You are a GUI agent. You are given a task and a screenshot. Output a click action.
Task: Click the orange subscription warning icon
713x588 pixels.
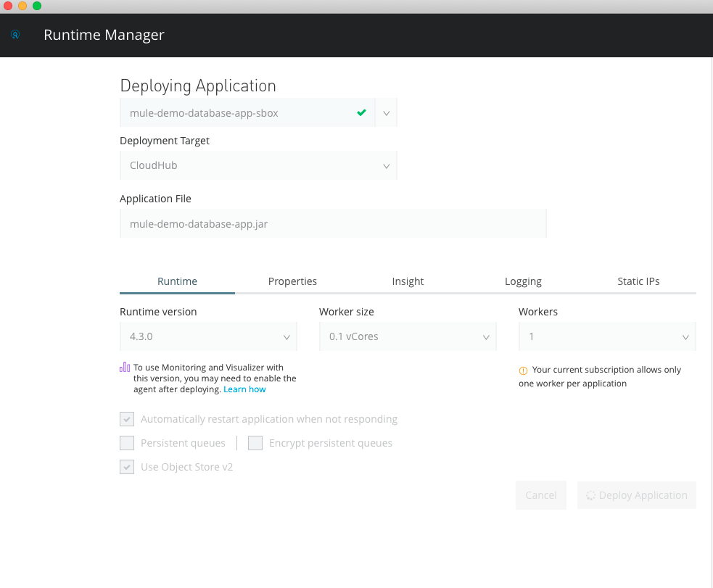tap(523, 370)
